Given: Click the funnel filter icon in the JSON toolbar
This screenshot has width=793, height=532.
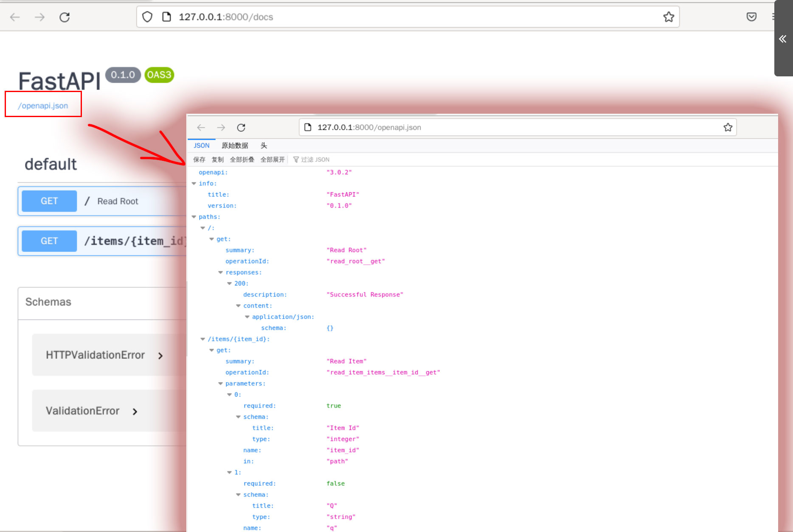Looking at the screenshot, I should pyautogui.click(x=296, y=160).
